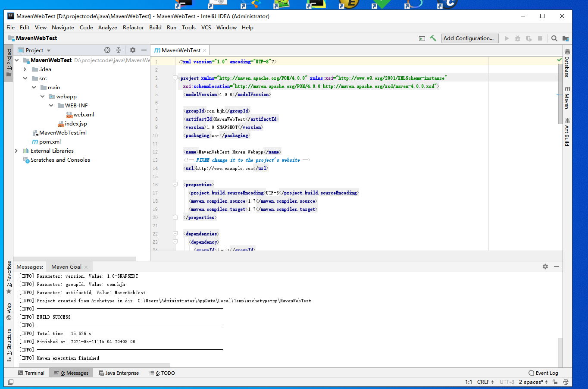Viewport: 588px width, 389px height.
Task: Open the VCS menu
Action: point(206,28)
